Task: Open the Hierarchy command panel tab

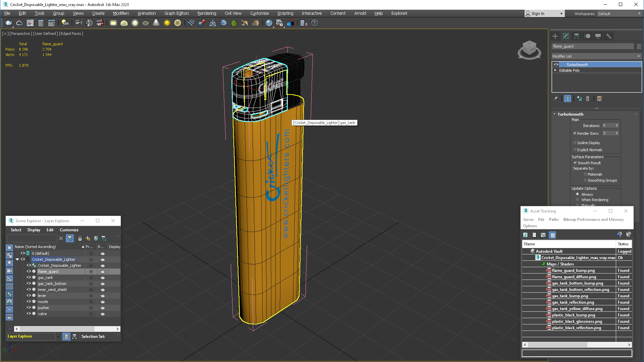Action: click(x=577, y=36)
